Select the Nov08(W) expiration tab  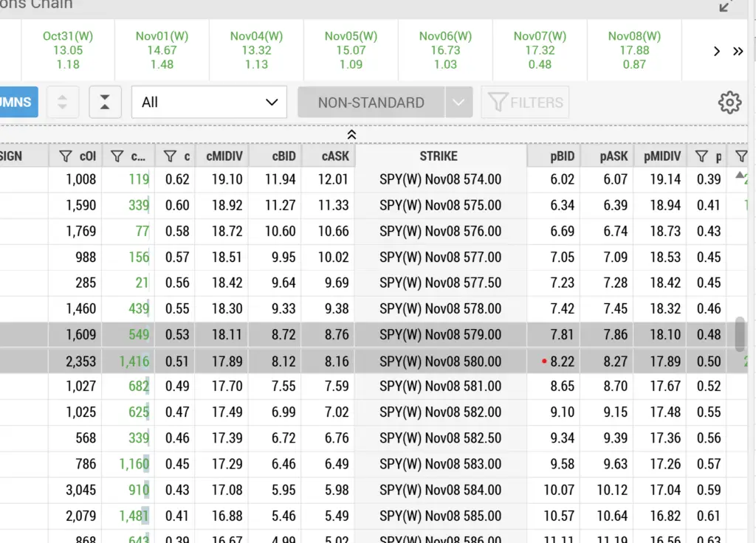(634, 50)
